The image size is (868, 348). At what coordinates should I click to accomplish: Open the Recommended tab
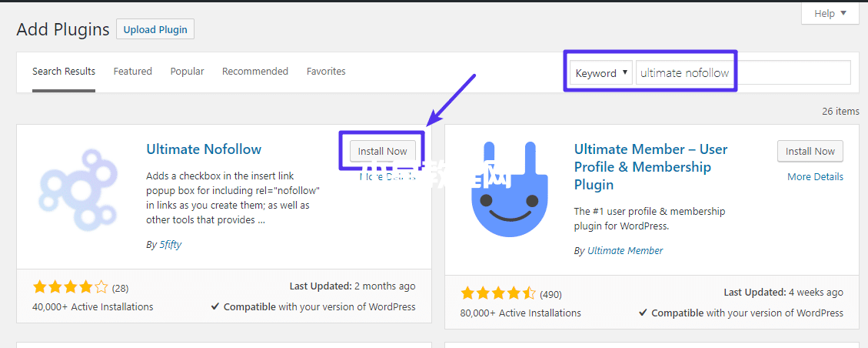click(x=255, y=72)
